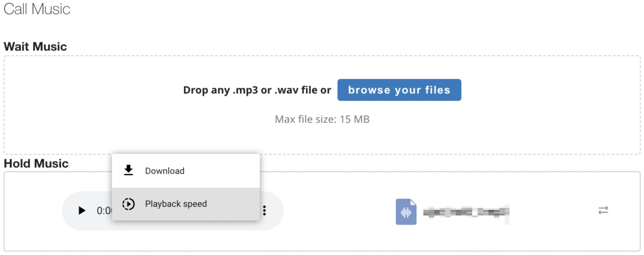Click the replace file arrows icon

tap(603, 210)
